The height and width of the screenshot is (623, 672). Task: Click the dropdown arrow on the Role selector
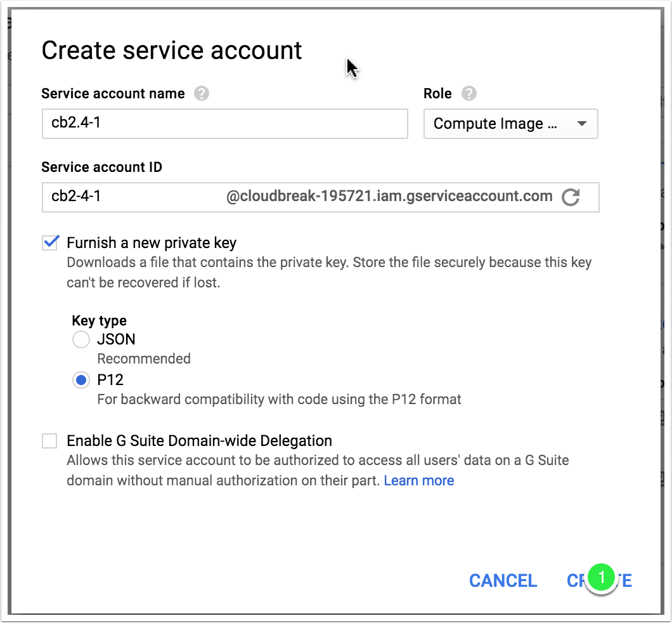pos(581,124)
